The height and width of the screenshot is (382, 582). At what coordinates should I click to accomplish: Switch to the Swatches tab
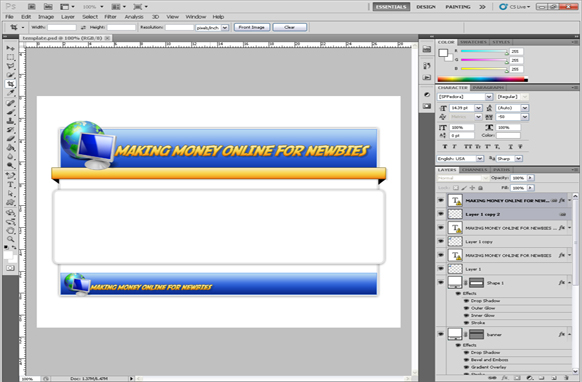click(473, 42)
